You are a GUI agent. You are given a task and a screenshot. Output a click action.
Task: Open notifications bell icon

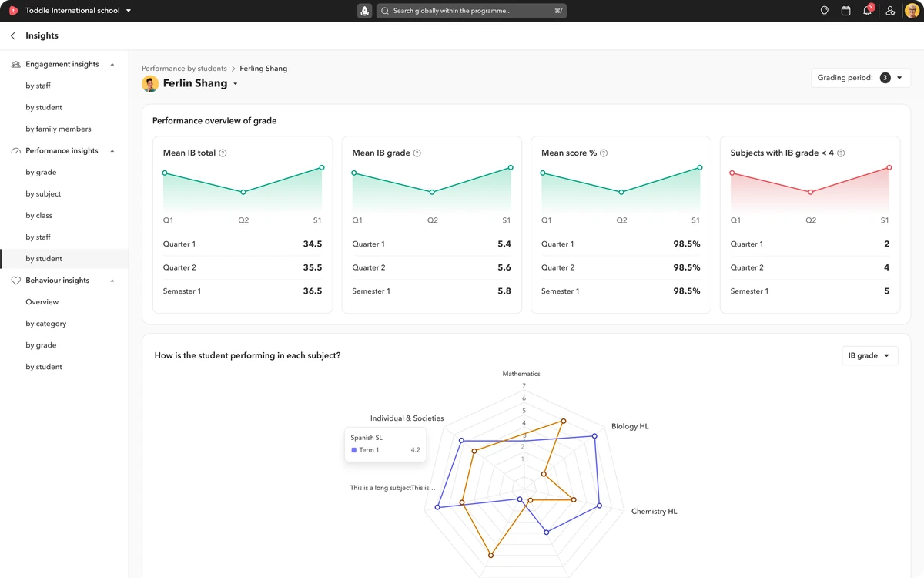pos(867,11)
